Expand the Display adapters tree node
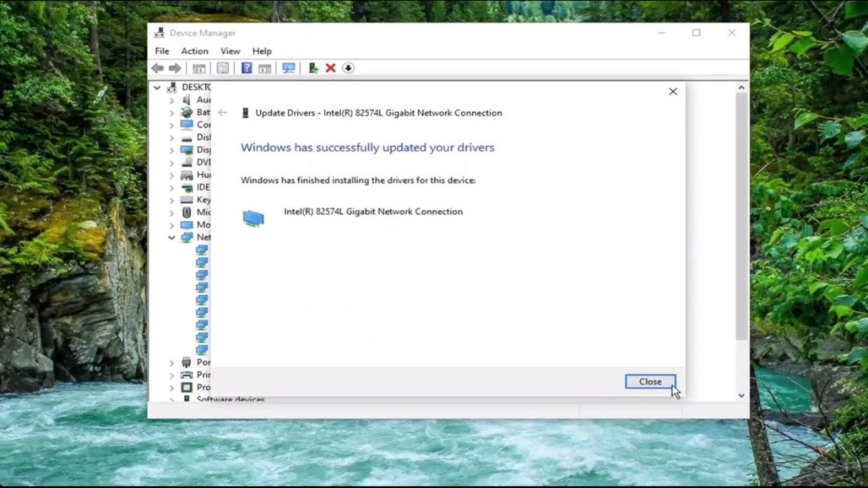Image resolution: width=868 pixels, height=488 pixels. tap(172, 150)
